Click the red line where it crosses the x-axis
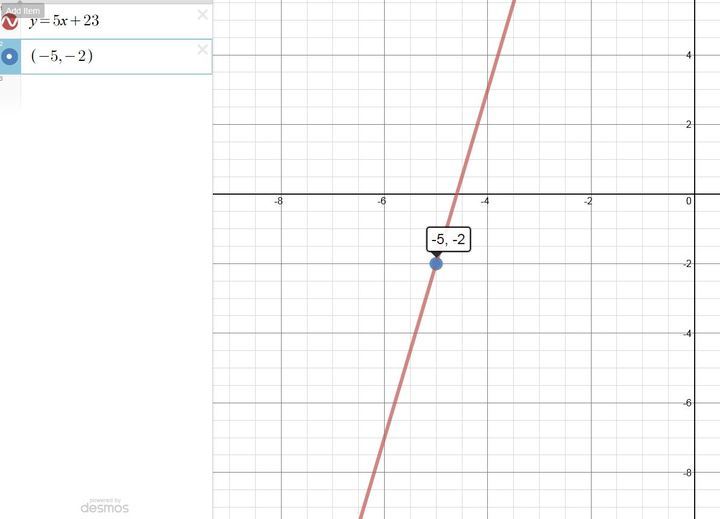Viewport: 720px width, 519px height. [x=457, y=194]
